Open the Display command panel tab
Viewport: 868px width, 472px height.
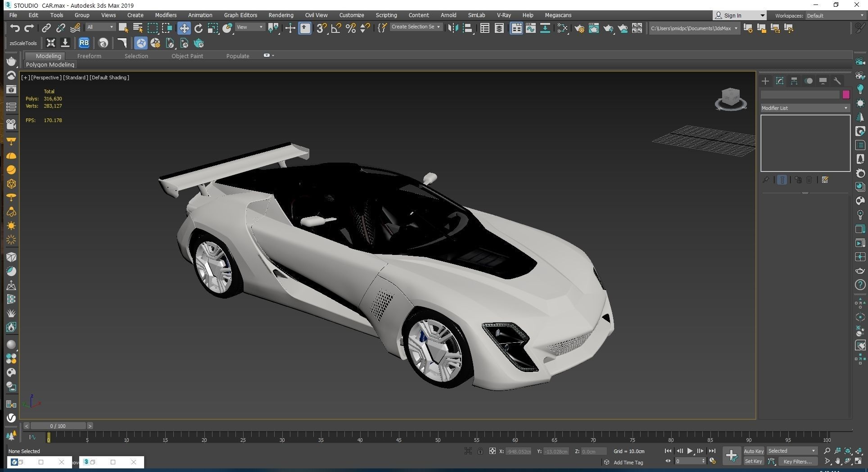[823, 81]
